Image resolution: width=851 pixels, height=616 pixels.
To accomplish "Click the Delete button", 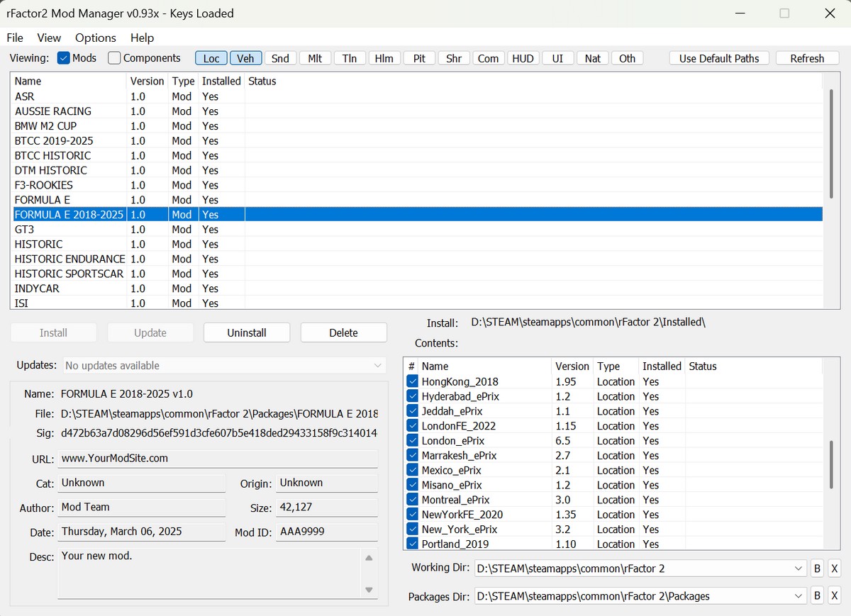I will (343, 332).
